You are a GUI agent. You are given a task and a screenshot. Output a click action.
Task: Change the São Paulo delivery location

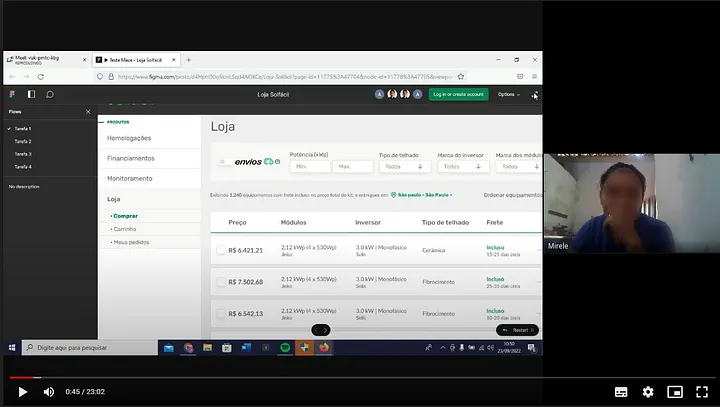[422, 195]
